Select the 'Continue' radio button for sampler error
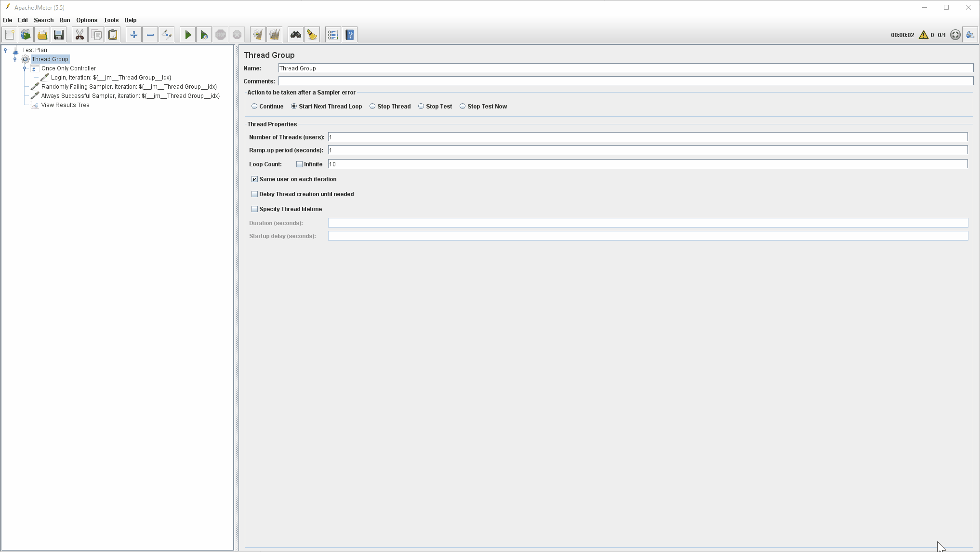The height and width of the screenshot is (552, 980). tap(254, 107)
